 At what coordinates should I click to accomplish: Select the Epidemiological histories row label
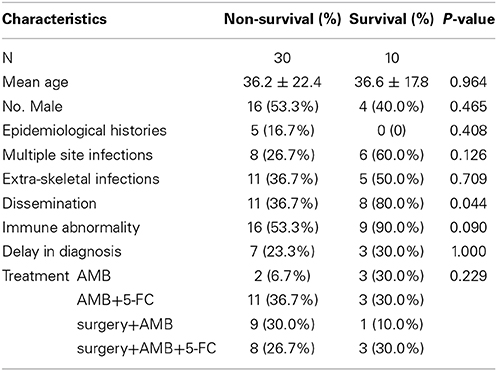[x=84, y=131]
